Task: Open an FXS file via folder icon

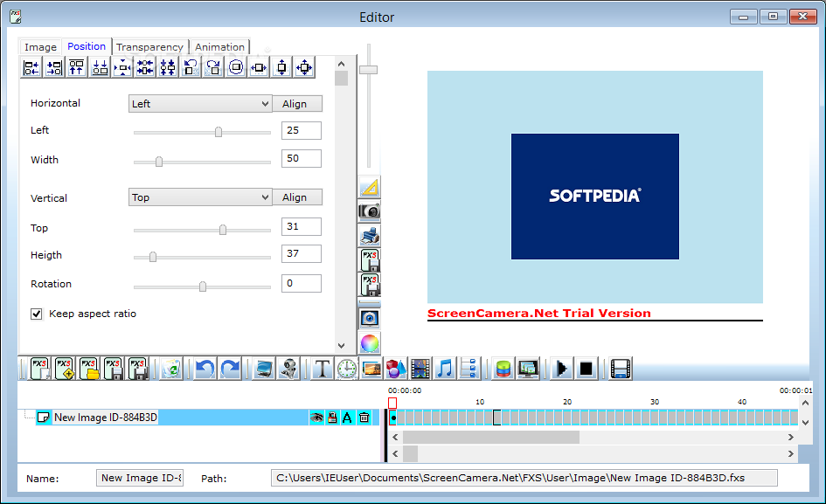Action: pos(89,369)
